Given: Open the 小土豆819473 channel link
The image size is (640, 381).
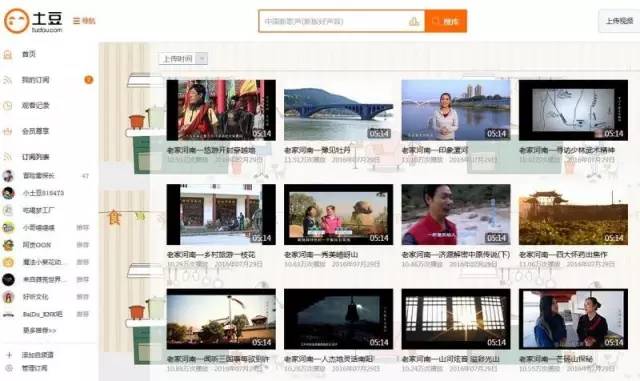Looking at the screenshot, I should (43, 193).
